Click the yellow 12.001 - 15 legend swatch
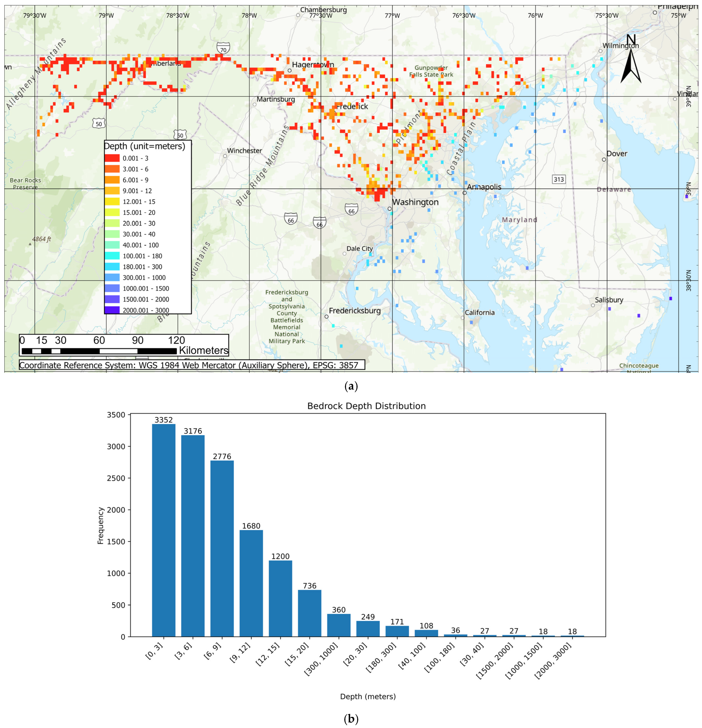 112,202
